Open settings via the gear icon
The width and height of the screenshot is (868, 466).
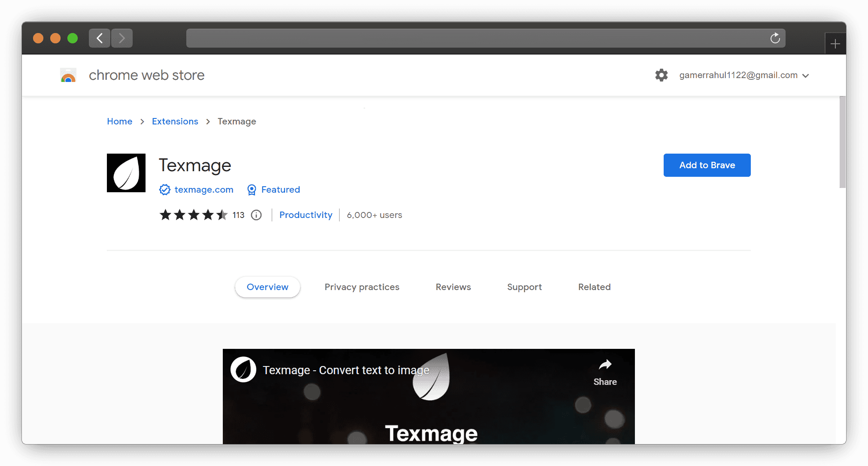pyautogui.click(x=662, y=75)
